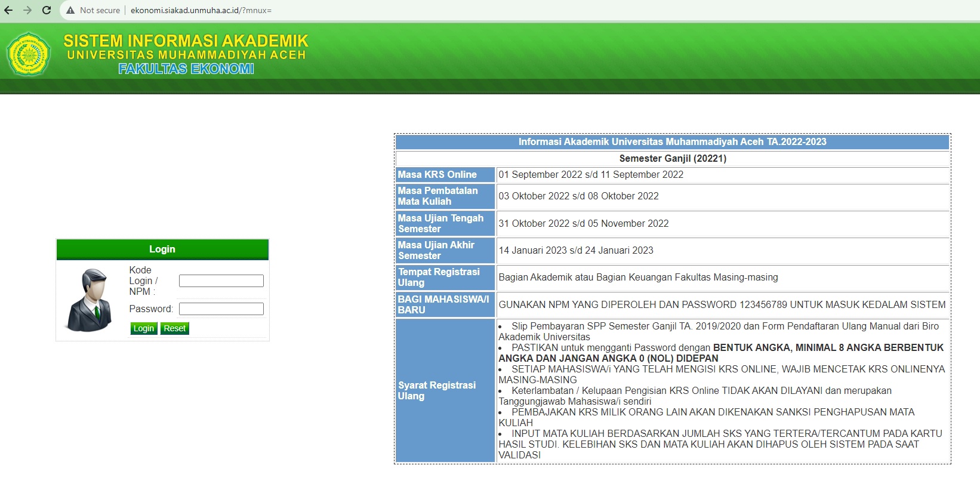Click the 31 Oktober 2022 date cell
The width and height of the screenshot is (980, 496).
(x=723, y=224)
